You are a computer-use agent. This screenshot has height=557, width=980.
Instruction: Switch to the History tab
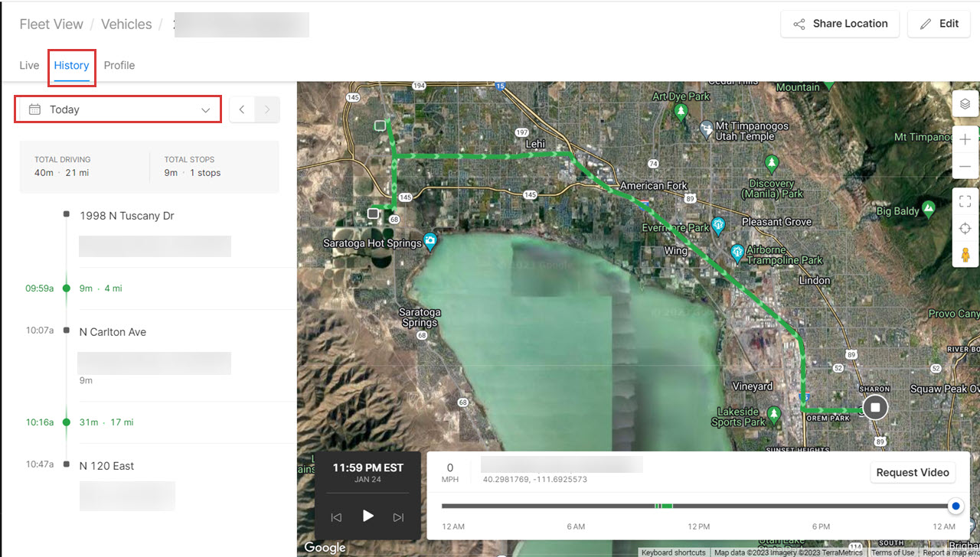click(71, 65)
